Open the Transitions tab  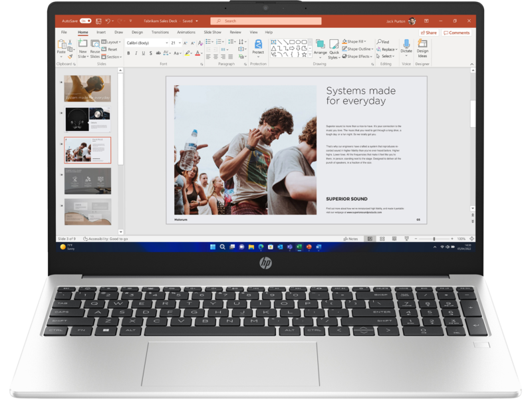coord(160,31)
